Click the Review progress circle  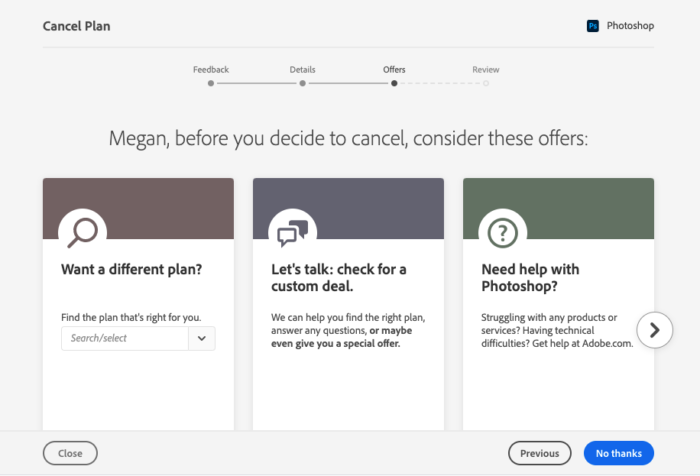[486, 83]
